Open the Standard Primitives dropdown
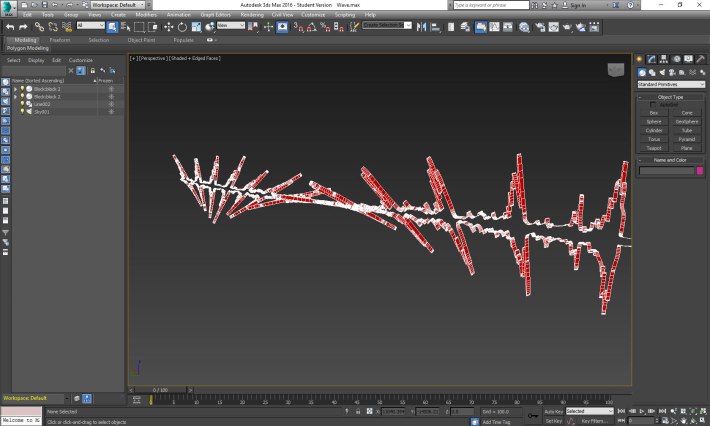Viewport: 710px width, 426px height. tap(671, 84)
